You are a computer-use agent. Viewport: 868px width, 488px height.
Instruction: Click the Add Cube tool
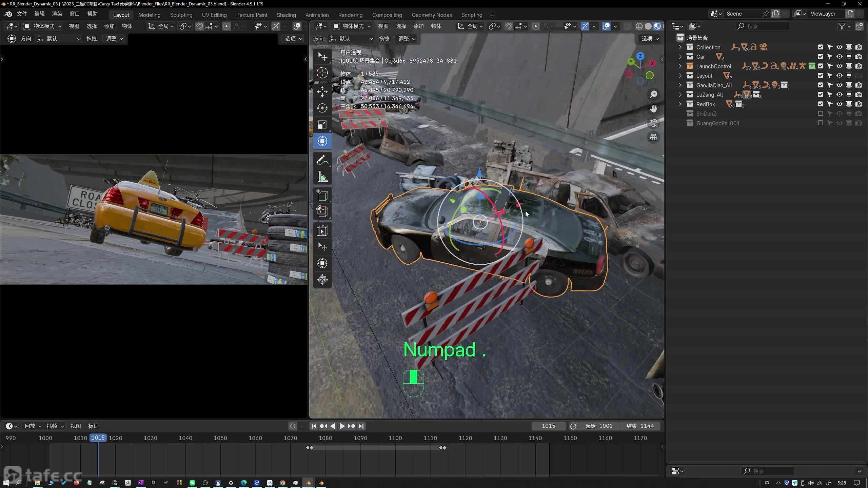(x=322, y=196)
